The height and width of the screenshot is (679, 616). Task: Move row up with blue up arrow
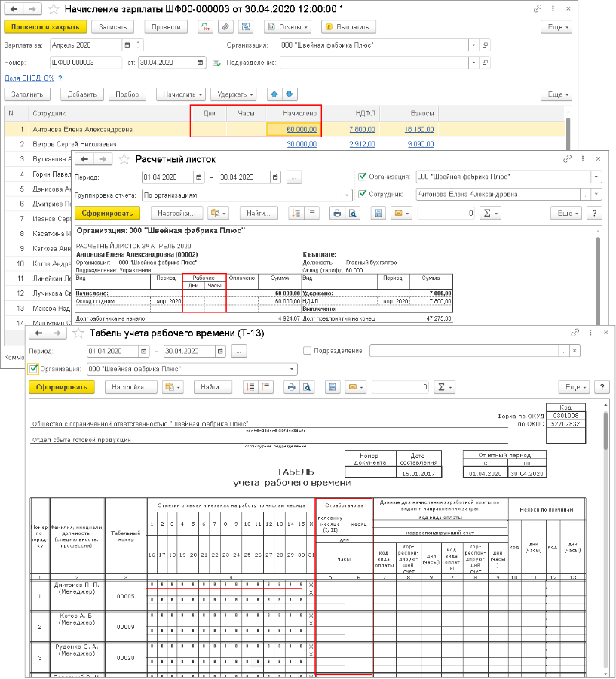[274, 94]
